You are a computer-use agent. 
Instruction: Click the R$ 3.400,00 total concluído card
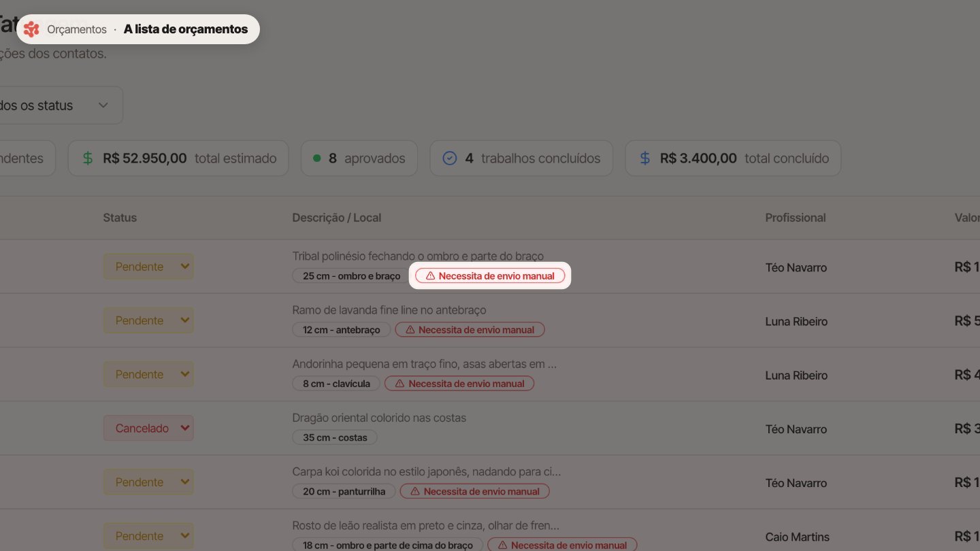click(x=733, y=158)
